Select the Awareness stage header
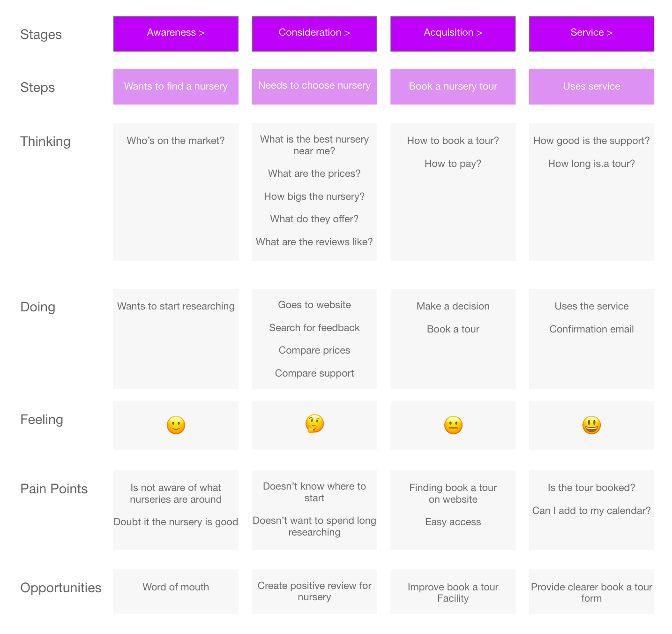Image resolution: width=672 pixels, height=634 pixels. [176, 34]
